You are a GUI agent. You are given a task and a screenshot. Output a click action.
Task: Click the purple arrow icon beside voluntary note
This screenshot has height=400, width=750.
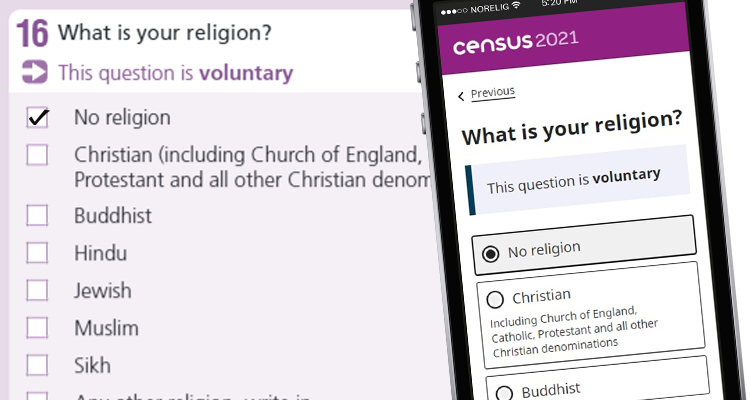click(x=35, y=72)
